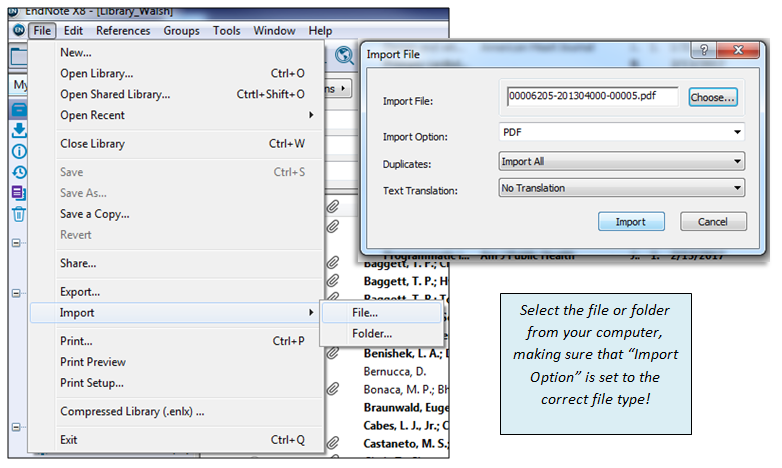Select Open Shared Library... menu item
This screenshot has width=782, height=468.
click(177, 94)
